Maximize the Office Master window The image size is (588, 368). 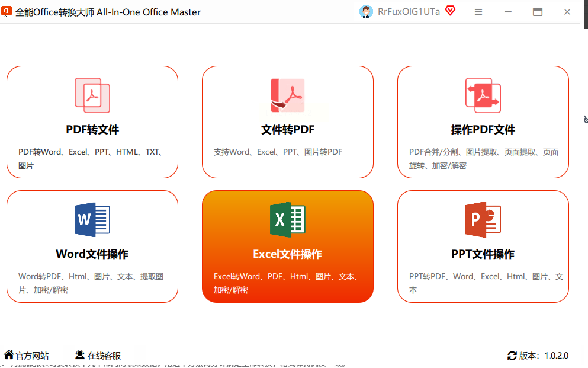538,12
